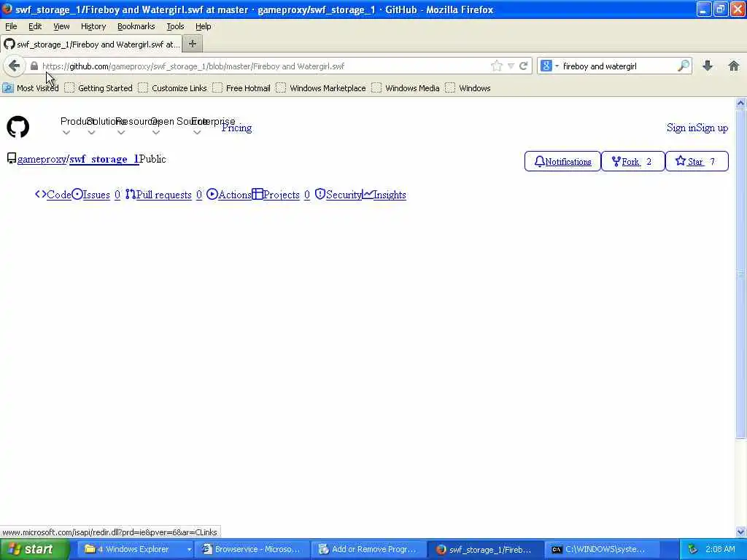Expand the Resources menu chevron

click(121, 133)
